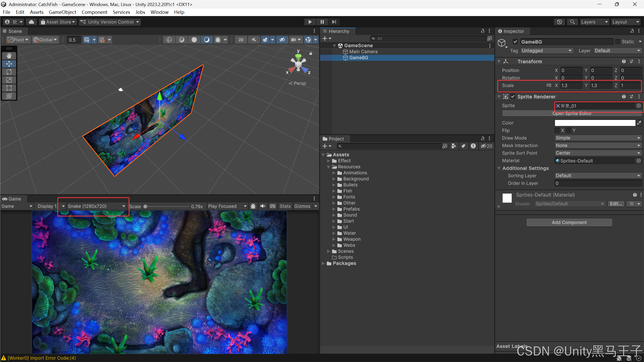Enable the Static checkbox
Viewport: 644px width, 362px height.
click(618, 42)
